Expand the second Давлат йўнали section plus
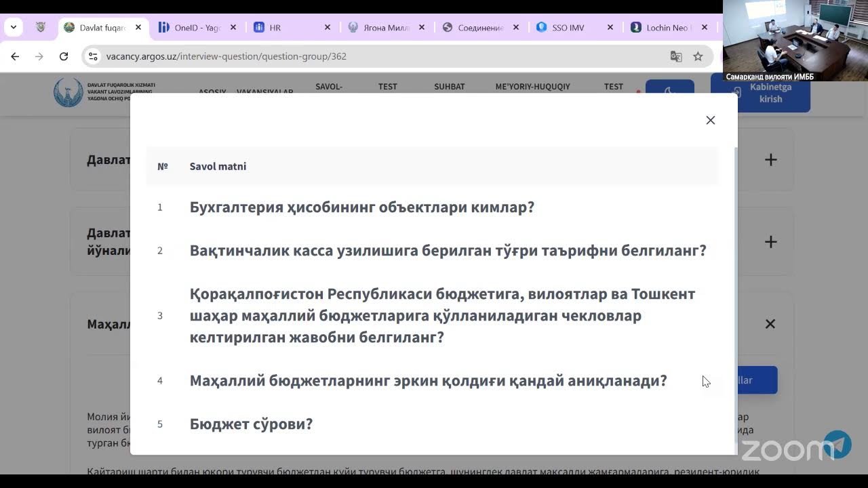This screenshot has height=488, width=868. coord(770,242)
